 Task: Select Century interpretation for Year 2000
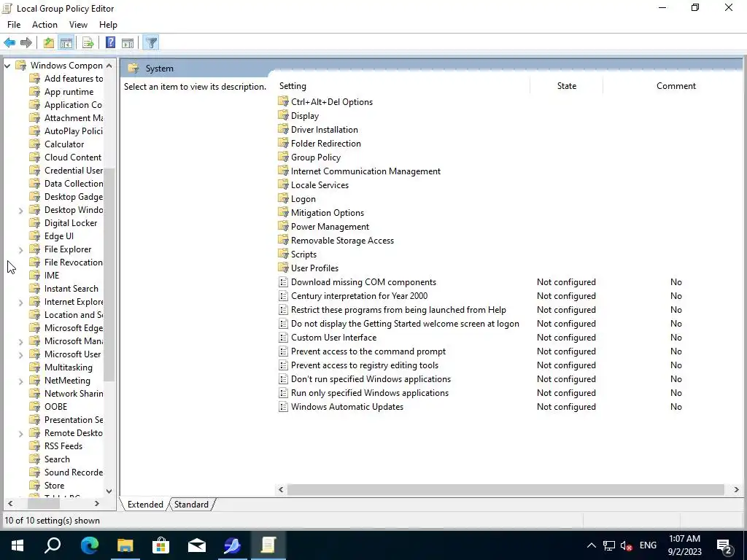point(359,296)
